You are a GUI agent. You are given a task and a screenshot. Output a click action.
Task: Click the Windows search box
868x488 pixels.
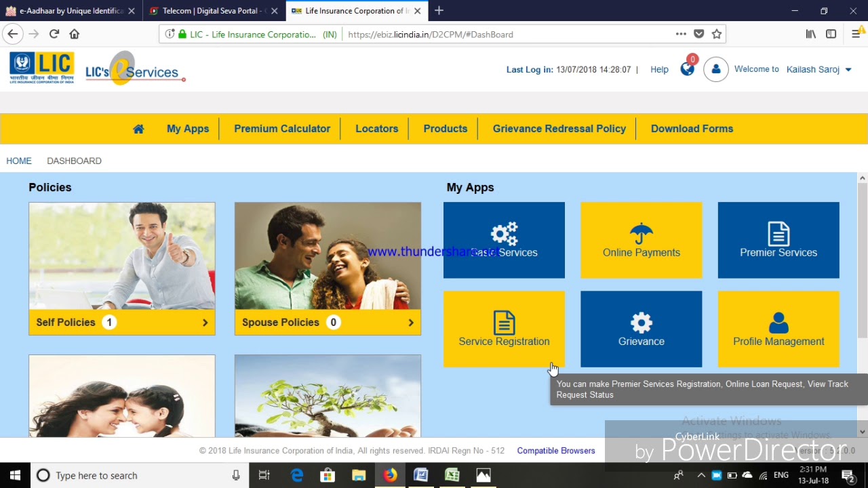tap(140, 475)
